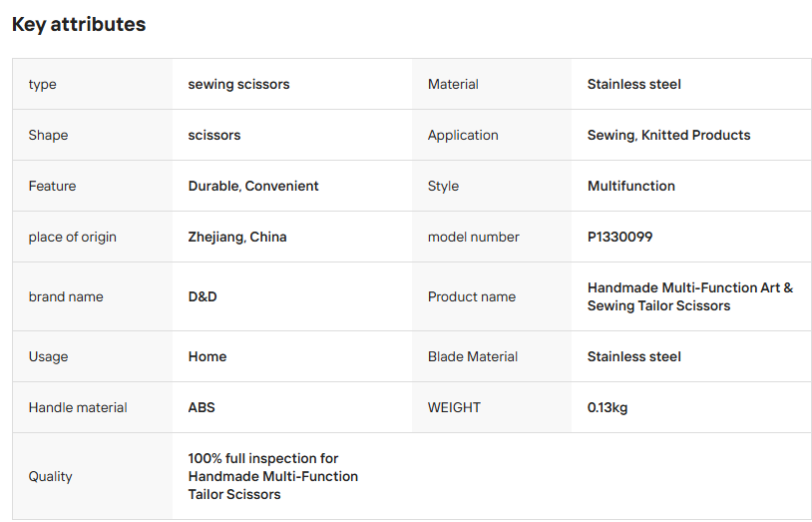The image size is (812, 522).
Task: Select the 'Shape' attribute label
Action: 48,135
